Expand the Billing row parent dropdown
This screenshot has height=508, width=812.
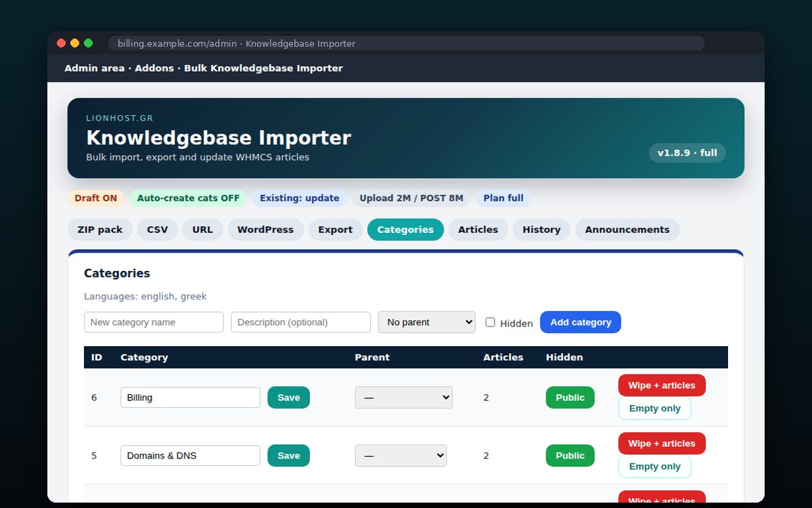403,398
